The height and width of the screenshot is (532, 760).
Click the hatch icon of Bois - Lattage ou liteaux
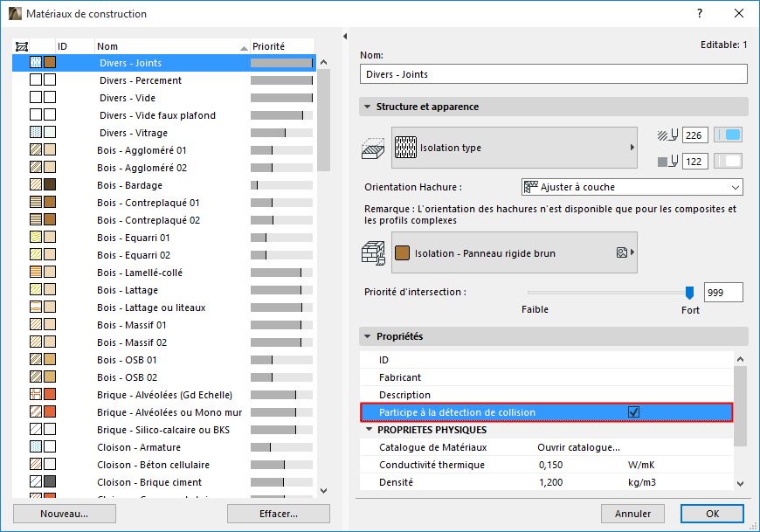[36, 307]
